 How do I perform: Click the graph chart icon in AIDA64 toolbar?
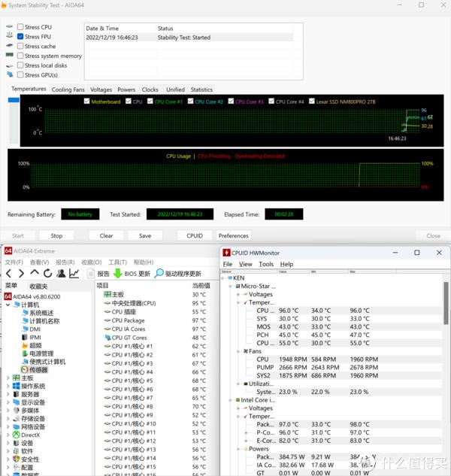74,274
